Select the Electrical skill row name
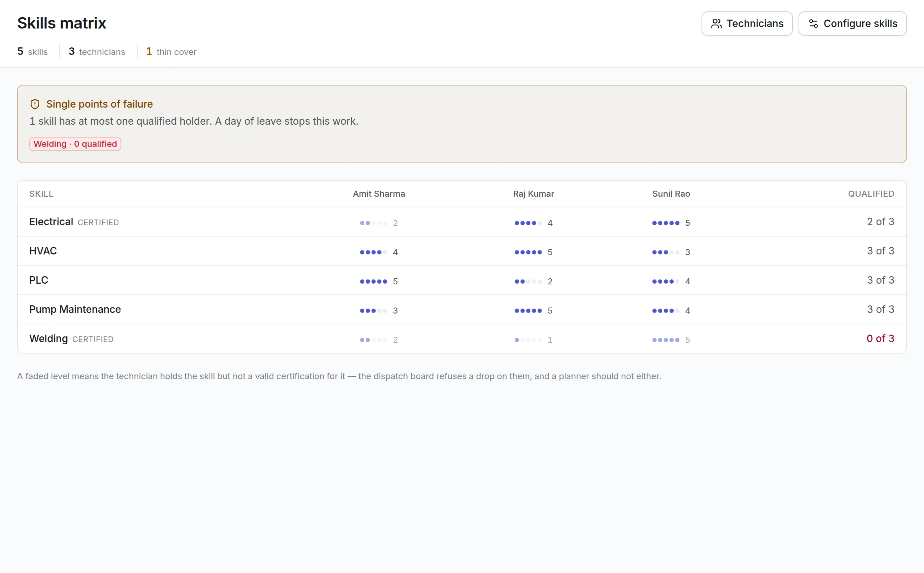 (51, 222)
